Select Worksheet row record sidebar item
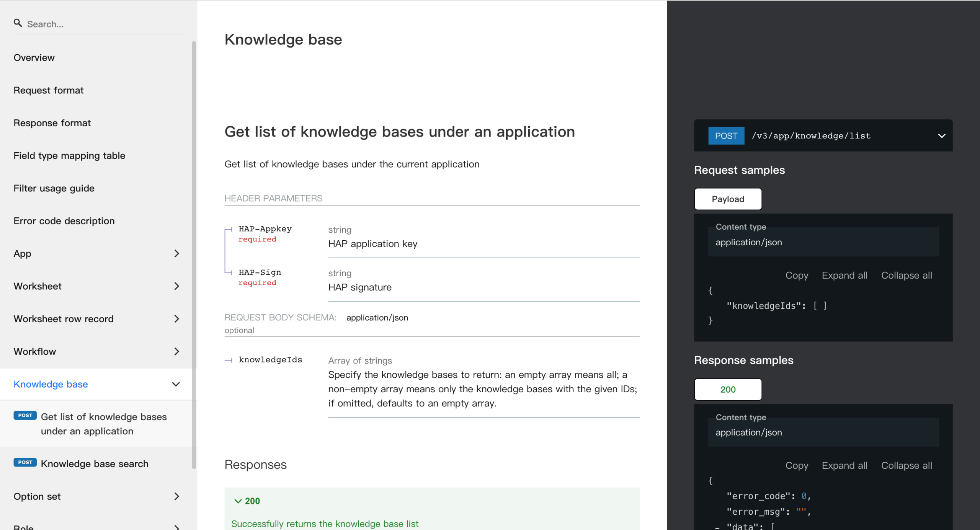Image resolution: width=980 pixels, height=530 pixels. click(x=64, y=319)
